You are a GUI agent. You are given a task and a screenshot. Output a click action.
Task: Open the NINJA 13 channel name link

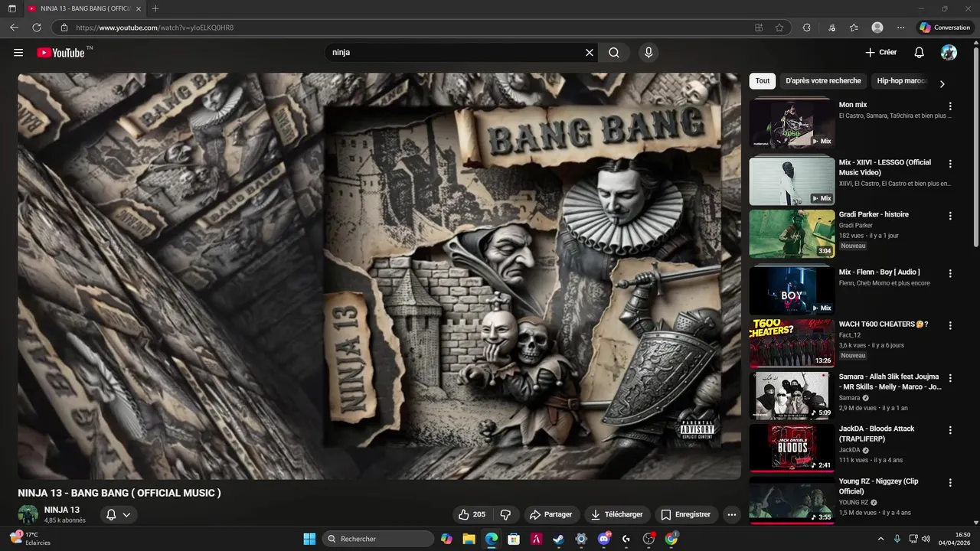click(x=62, y=510)
